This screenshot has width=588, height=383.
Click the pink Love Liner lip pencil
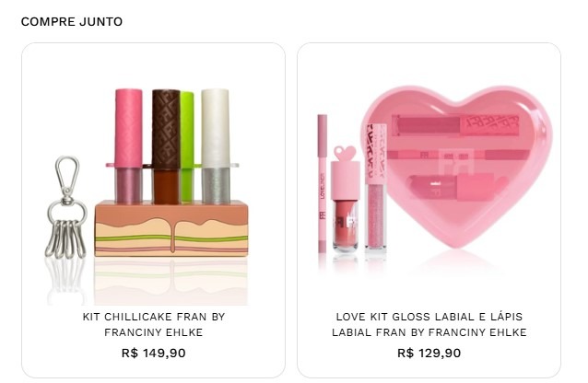(x=323, y=183)
